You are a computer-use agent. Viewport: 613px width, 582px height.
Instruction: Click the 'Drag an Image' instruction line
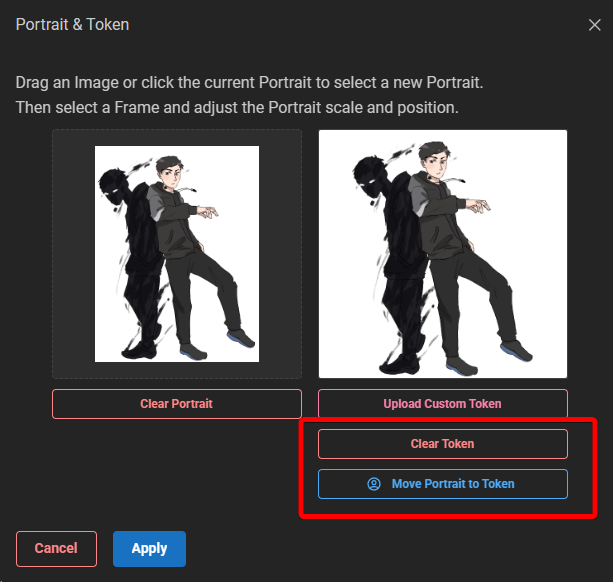250,82
